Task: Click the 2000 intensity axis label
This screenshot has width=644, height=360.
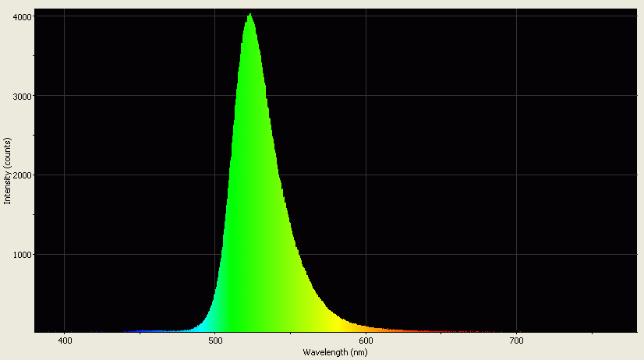Action: (23, 175)
